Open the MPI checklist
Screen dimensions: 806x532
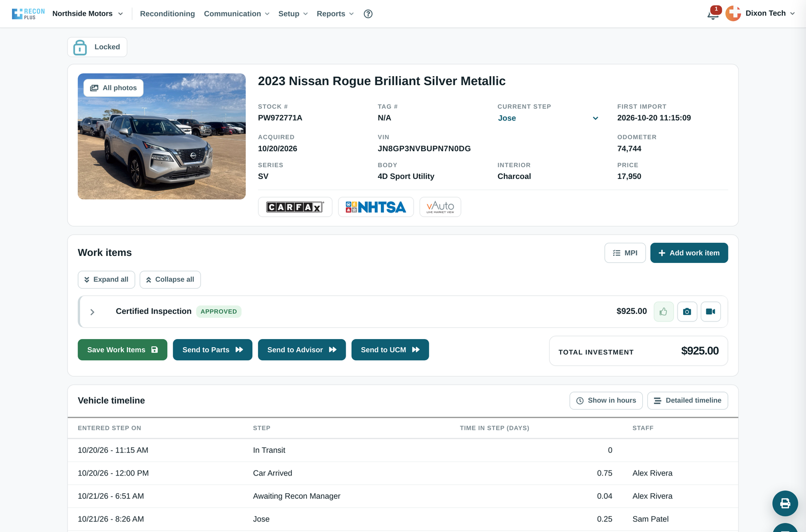point(625,253)
